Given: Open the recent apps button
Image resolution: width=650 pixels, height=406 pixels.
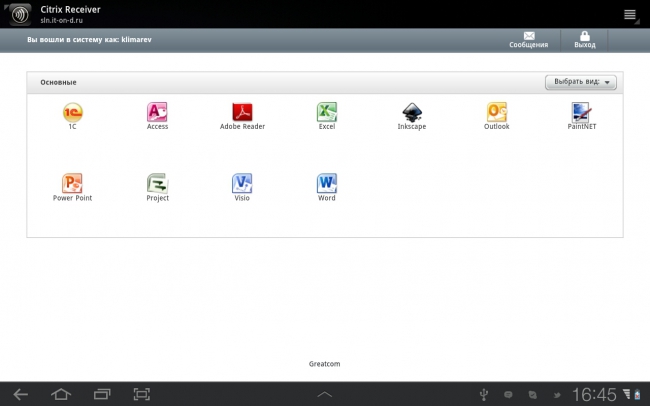Looking at the screenshot, I should click(x=102, y=394).
